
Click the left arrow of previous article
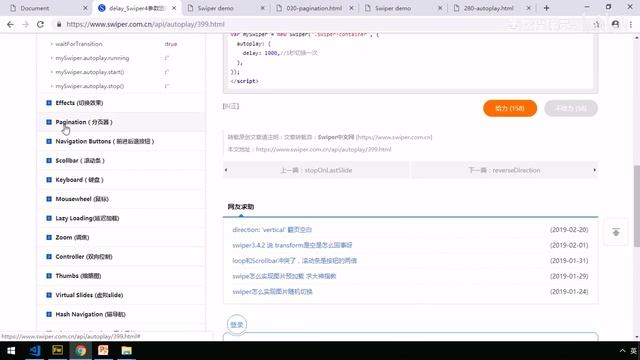(x=226, y=170)
